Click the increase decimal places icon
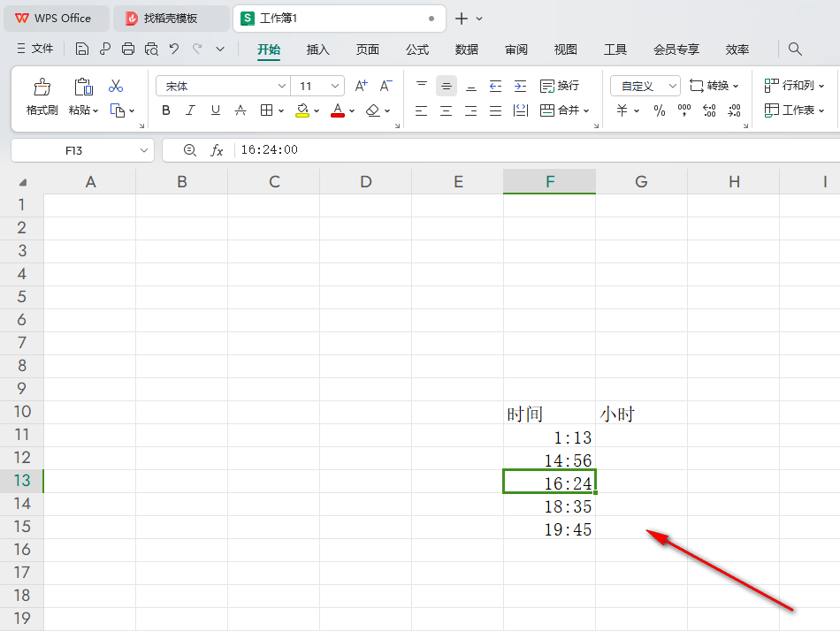The height and width of the screenshot is (631, 840). coord(708,110)
